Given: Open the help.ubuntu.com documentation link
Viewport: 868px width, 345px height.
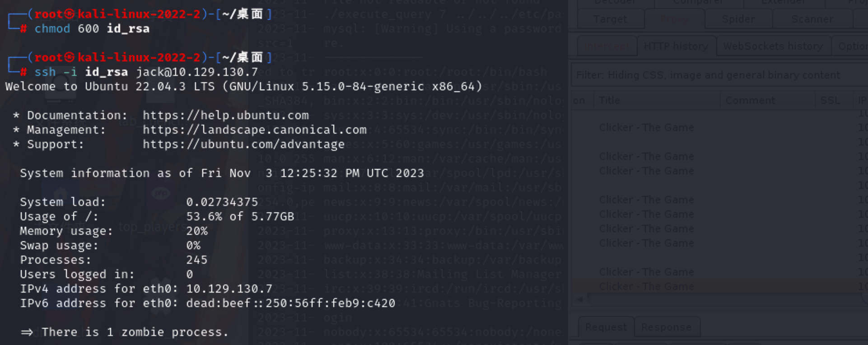Looking at the screenshot, I should (x=225, y=116).
